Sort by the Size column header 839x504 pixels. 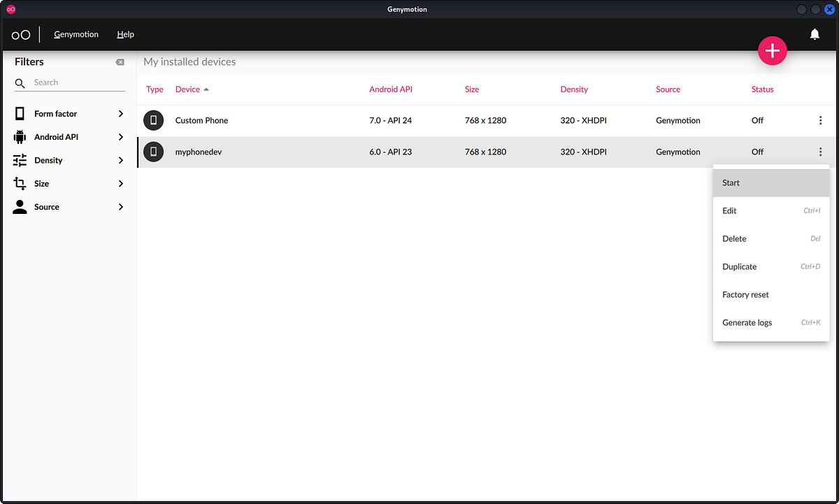[x=472, y=89]
